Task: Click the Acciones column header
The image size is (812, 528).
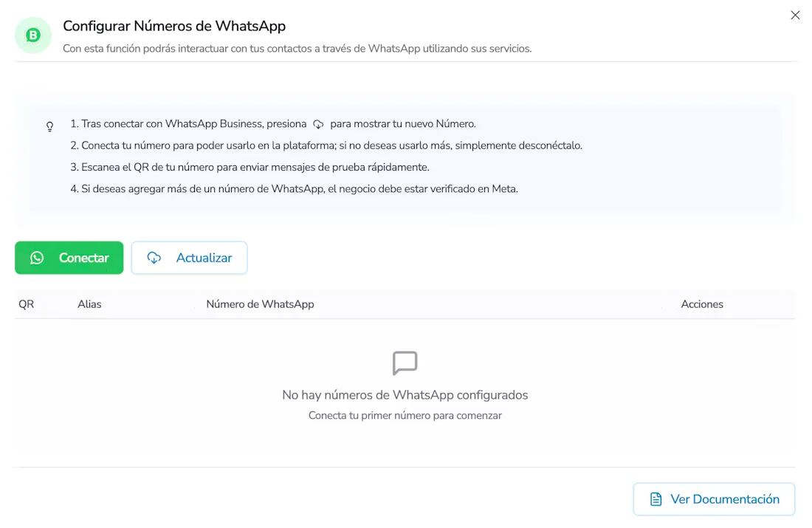Action: (701, 304)
